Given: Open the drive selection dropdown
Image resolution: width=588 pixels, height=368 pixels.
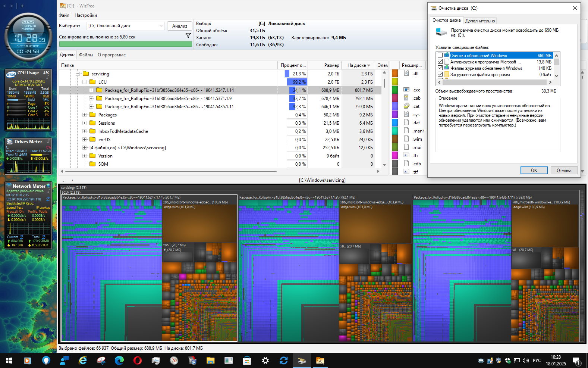Looking at the screenshot, I should click(x=161, y=26).
